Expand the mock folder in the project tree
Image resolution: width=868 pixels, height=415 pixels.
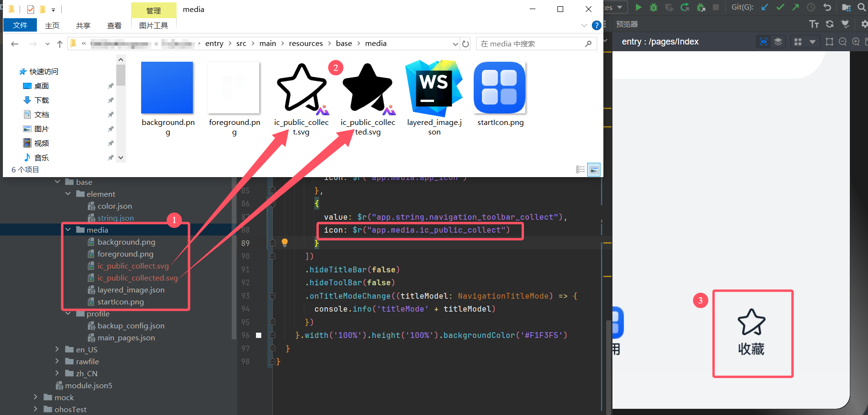(x=36, y=397)
